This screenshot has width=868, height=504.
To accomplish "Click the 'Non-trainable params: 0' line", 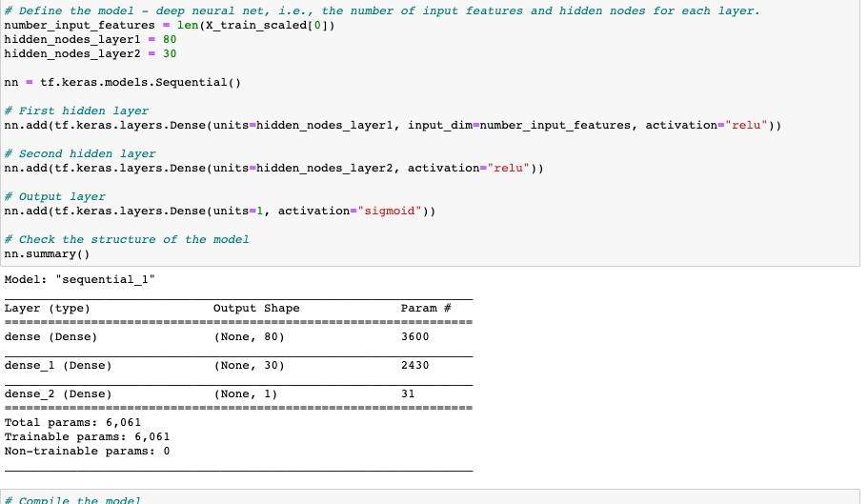I will click(87, 452).
